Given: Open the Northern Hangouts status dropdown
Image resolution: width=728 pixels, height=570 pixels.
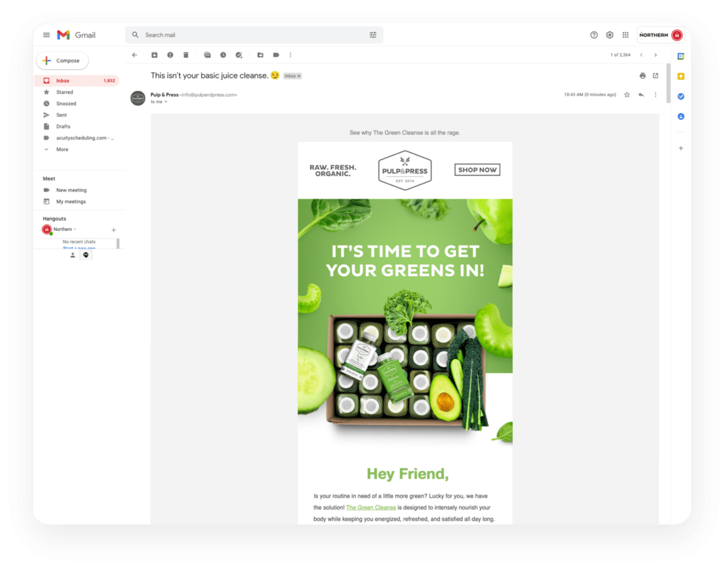Looking at the screenshot, I should (x=74, y=229).
